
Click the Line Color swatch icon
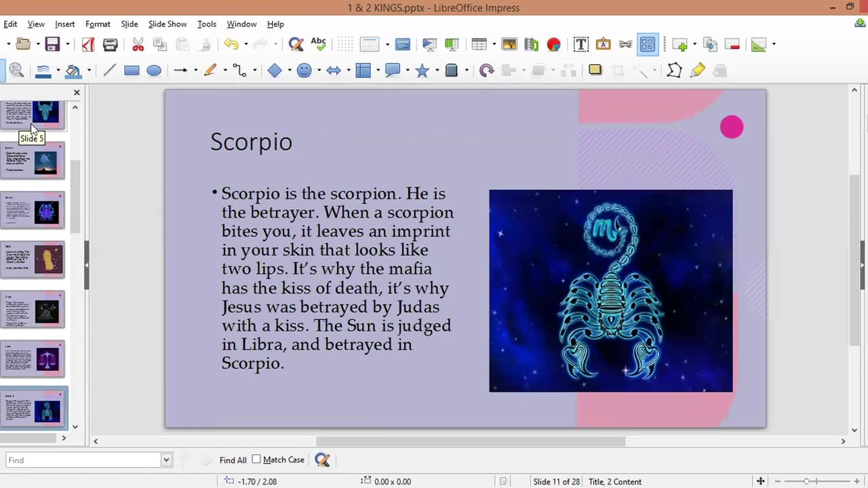tap(43, 70)
